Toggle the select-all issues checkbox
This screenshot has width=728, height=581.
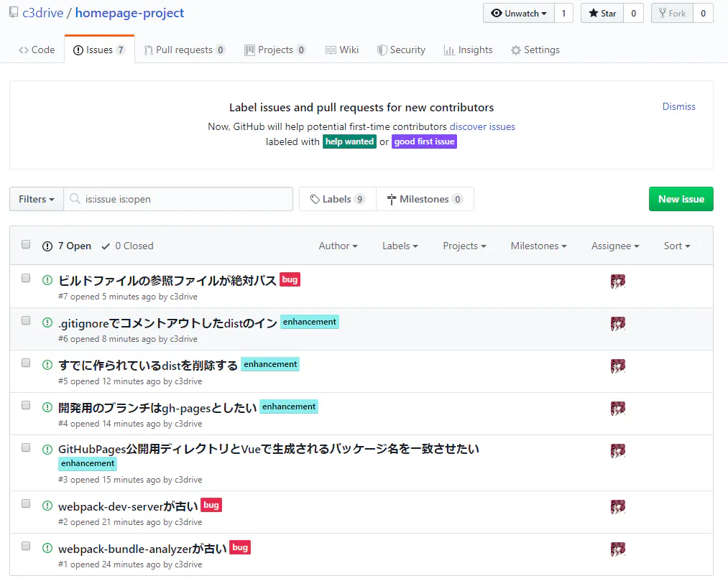[x=26, y=245]
